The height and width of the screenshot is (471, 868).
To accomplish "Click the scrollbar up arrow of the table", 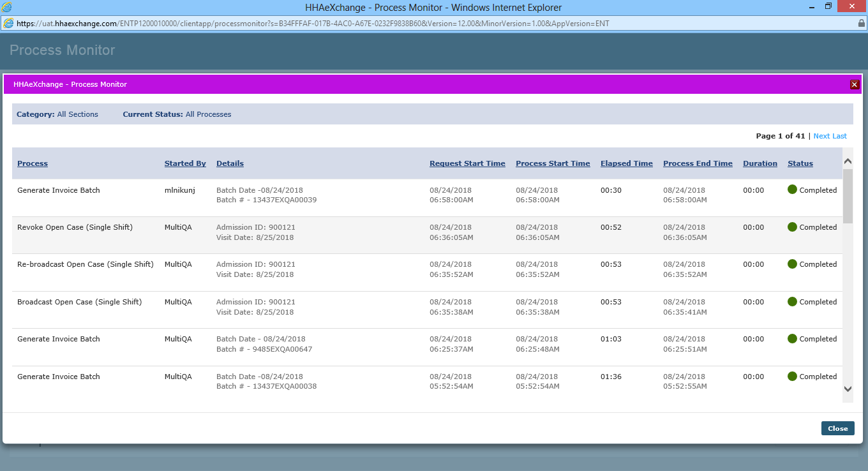I will [x=848, y=161].
